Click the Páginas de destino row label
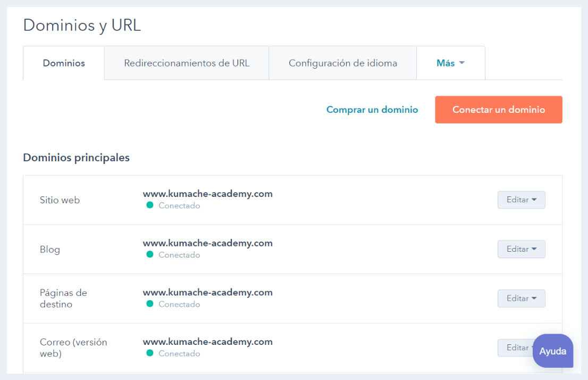Image resolution: width=588 pixels, height=380 pixels. coord(63,298)
